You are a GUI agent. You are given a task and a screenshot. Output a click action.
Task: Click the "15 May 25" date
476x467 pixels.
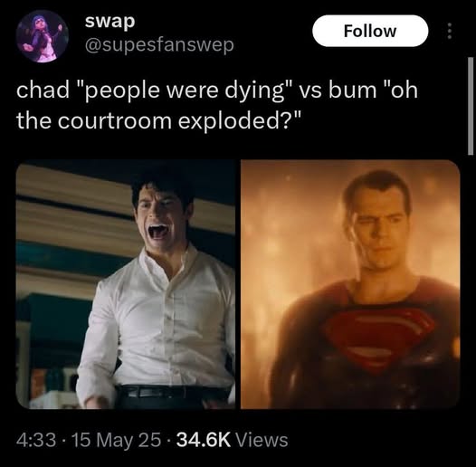117,440
